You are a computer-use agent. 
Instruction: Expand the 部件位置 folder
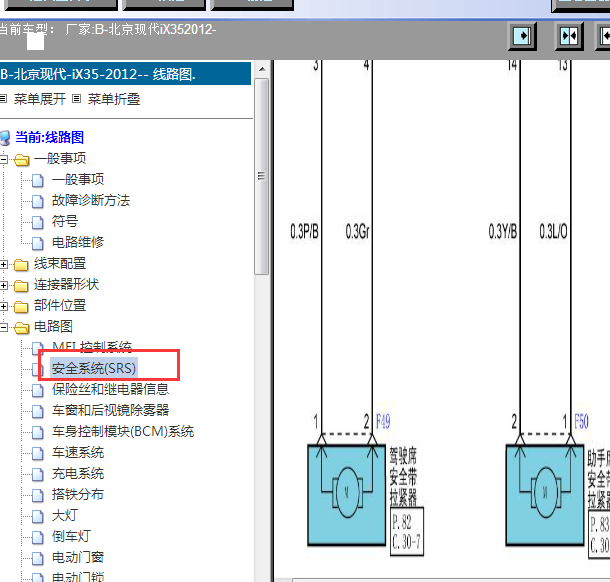[4, 307]
